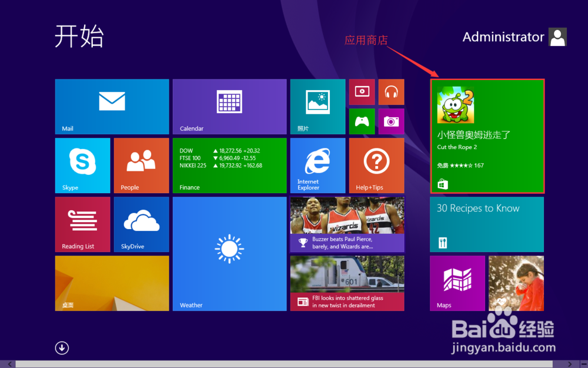Viewport: 588px width, 368px height.
Task: Click the Administrator account name
Action: coord(503,37)
